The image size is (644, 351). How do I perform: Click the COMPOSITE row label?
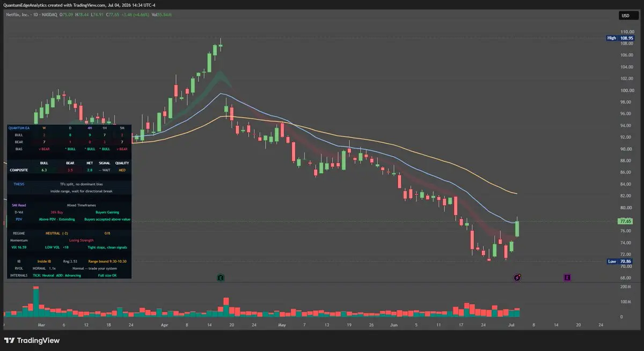(19, 170)
